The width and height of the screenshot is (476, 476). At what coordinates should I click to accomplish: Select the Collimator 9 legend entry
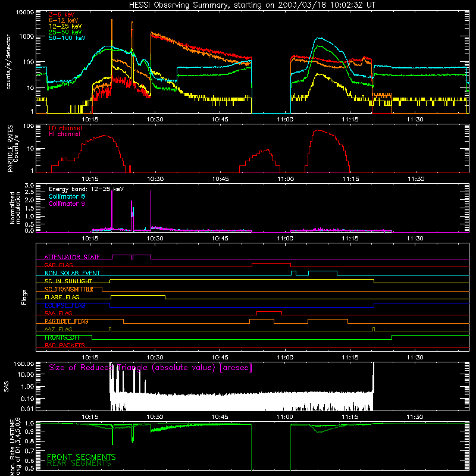point(67,203)
